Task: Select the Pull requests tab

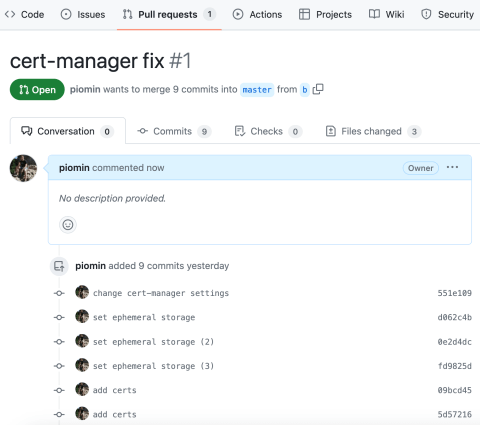Action: click(169, 14)
